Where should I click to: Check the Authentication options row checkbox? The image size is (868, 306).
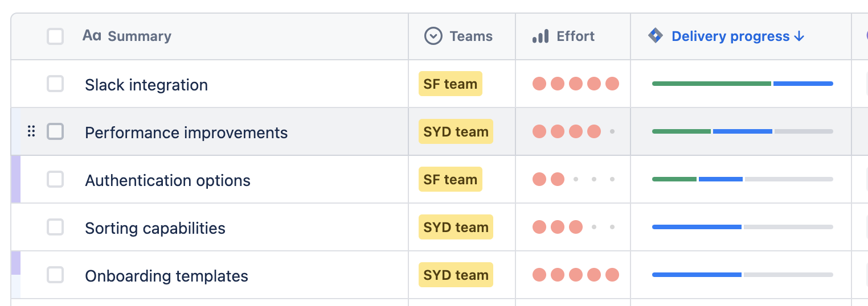click(55, 179)
